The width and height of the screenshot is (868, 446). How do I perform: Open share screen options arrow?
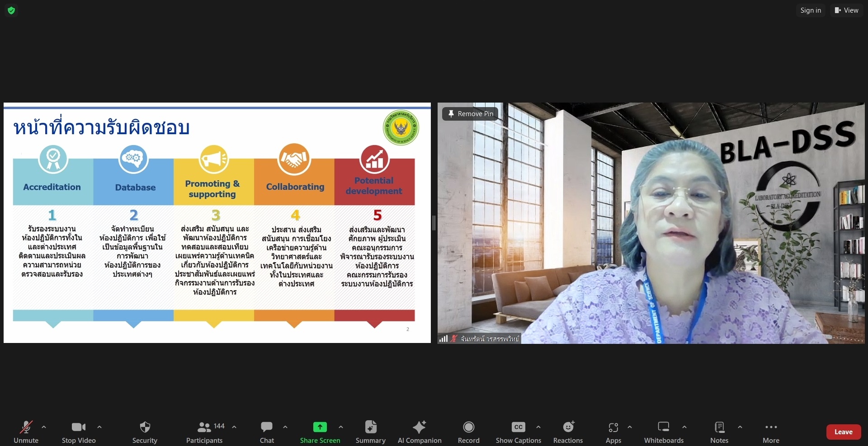tap(341, 427)
